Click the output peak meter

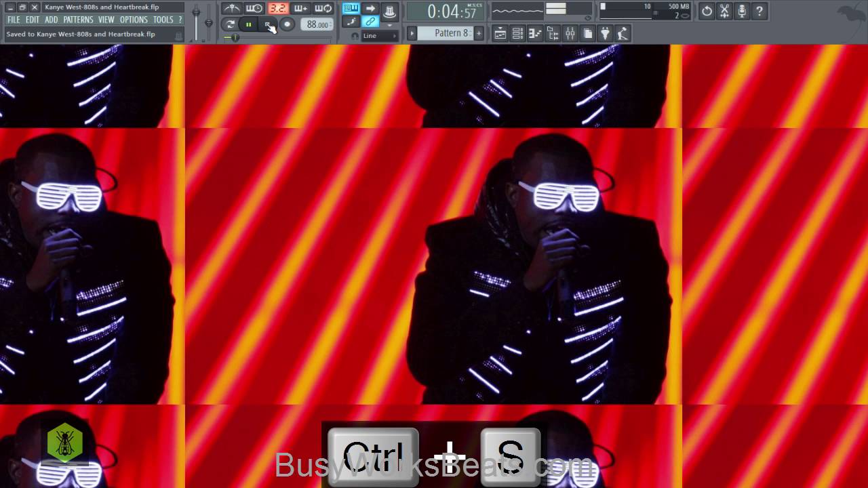click(568, 9)
